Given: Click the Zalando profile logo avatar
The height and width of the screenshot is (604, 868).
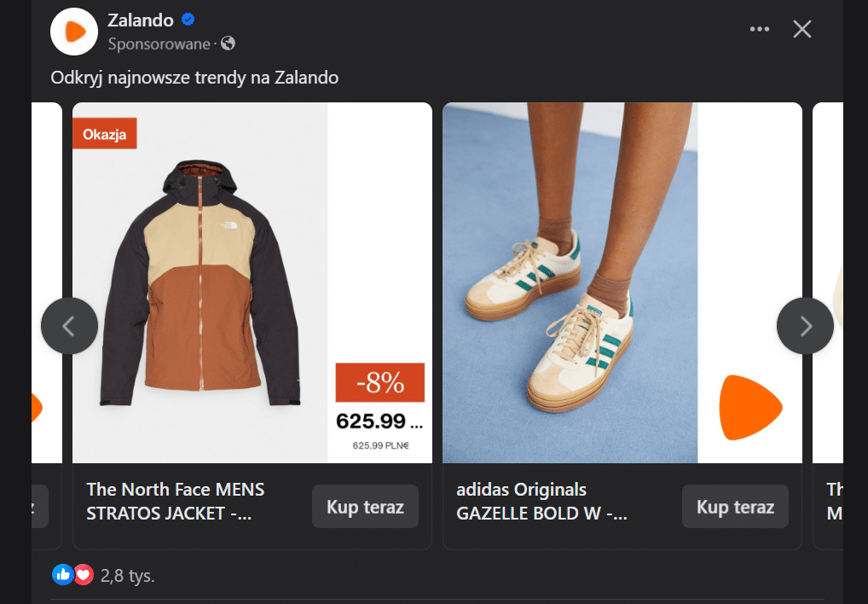Looking at the screenshot, I should tap(75, 32).
